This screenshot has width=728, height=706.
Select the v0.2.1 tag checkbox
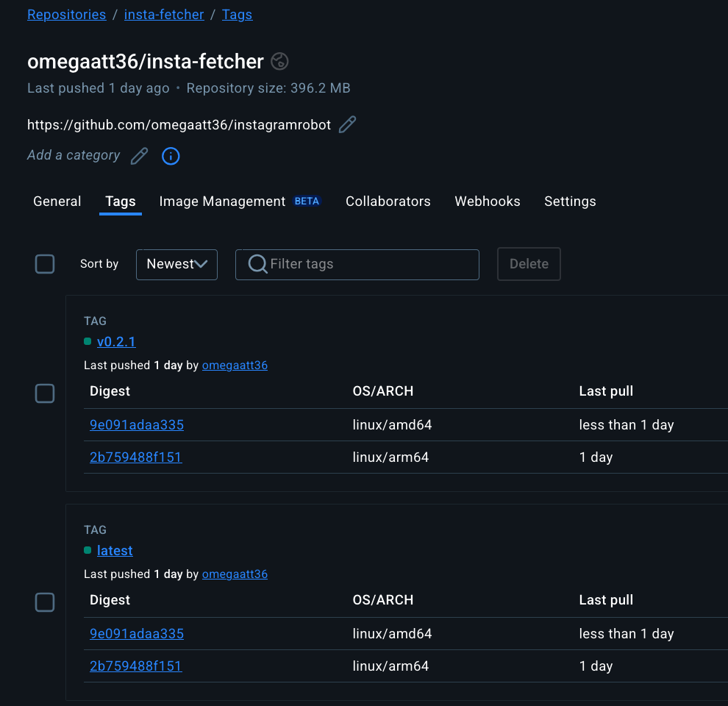coord(45,393)
